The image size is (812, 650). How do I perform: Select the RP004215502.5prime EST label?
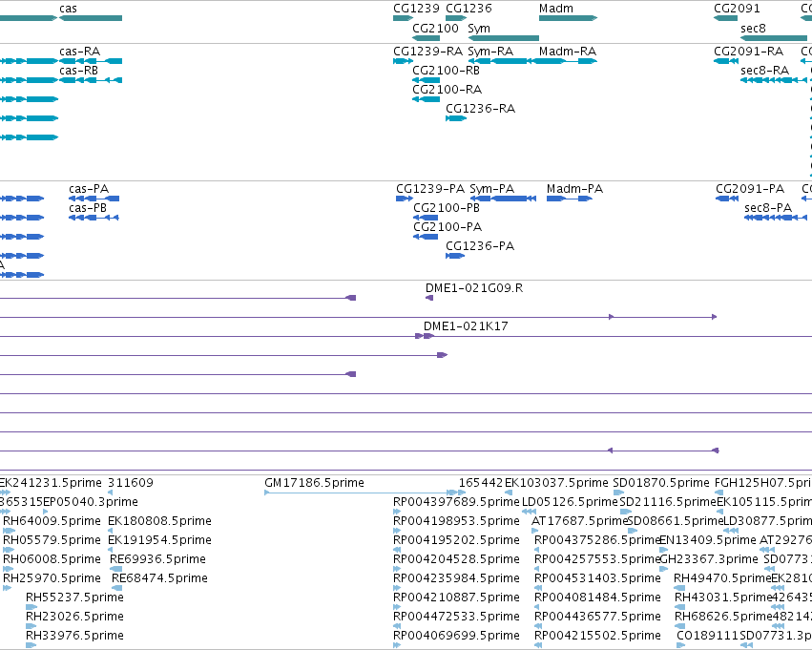point(597,636)
